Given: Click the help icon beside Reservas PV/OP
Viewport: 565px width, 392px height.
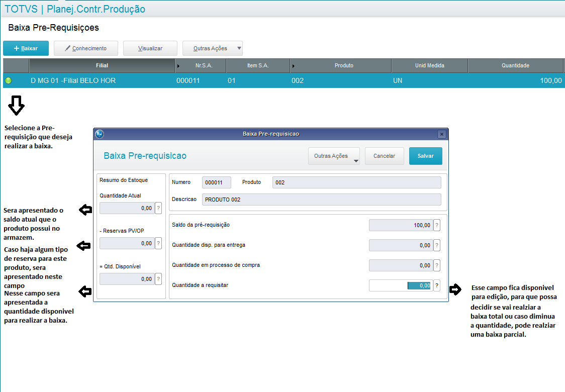Looking at the screenshot, I should pos(158,244).
